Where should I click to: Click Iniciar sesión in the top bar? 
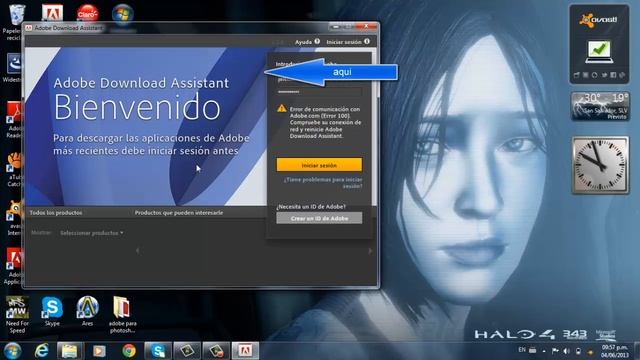click(344, 42)
